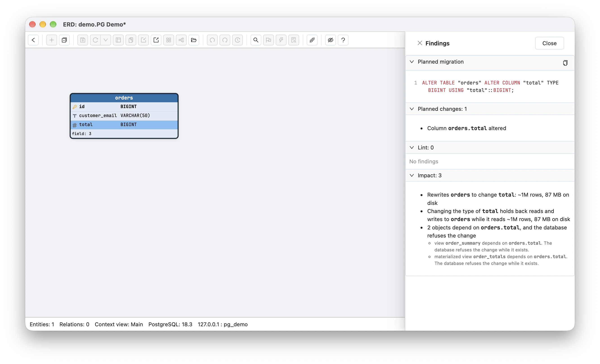Image resolution: width=600 pixels, height=364 pixels.
Task: Click the redo arrow icon
Action: [x=225, y=40]
